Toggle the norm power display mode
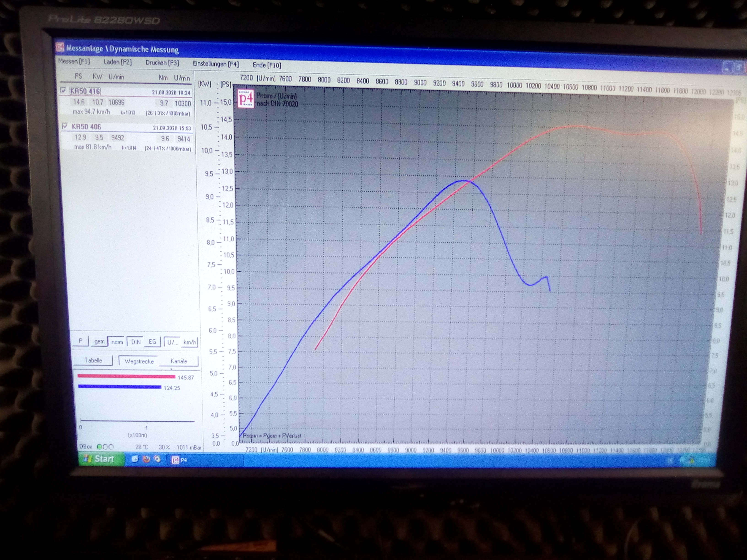The width and height of the screenshot is (747, 560). [x=117, y=342]
